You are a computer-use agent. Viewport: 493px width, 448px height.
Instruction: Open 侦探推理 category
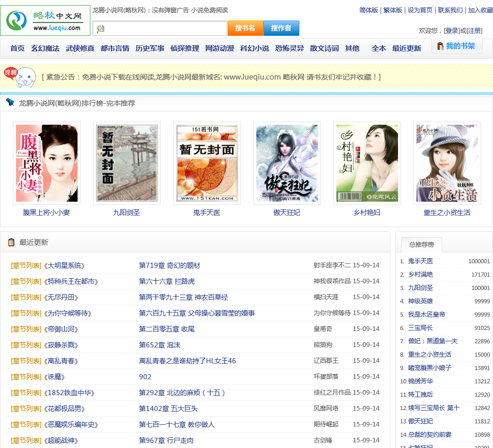185,48
